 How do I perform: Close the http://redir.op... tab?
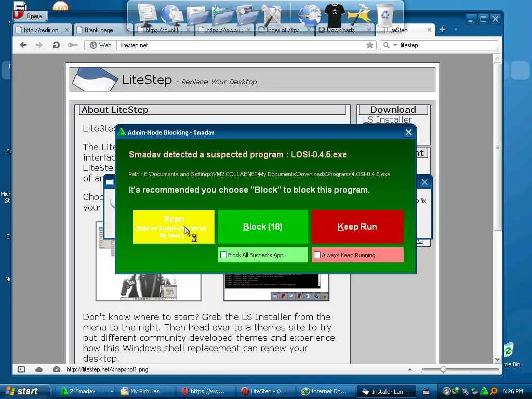pos(67,30)
